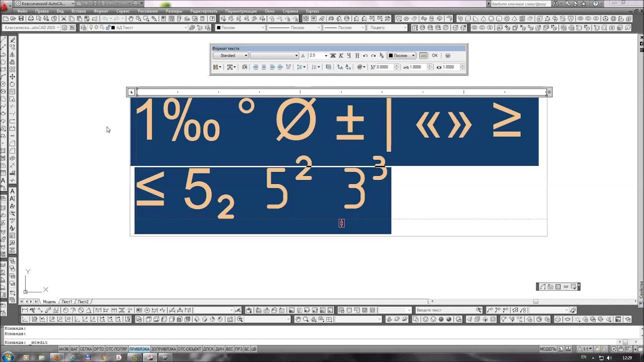This screenshot has height=362, width=644.
Task: Toggle the ruler display button
Action: tap(423, 56)
